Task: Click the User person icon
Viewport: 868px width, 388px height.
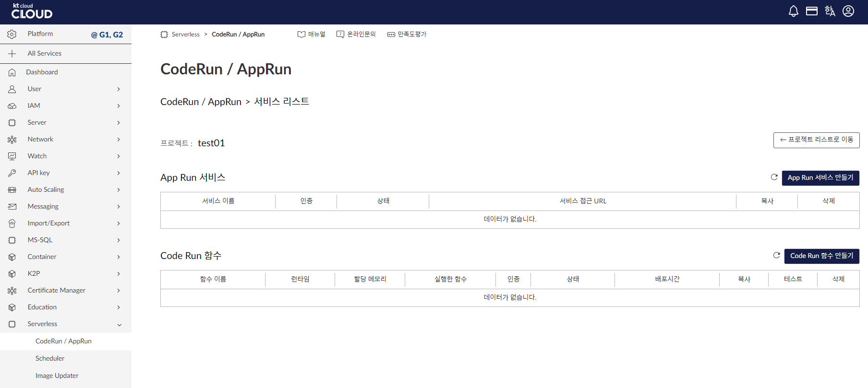Action: [12, 89]
